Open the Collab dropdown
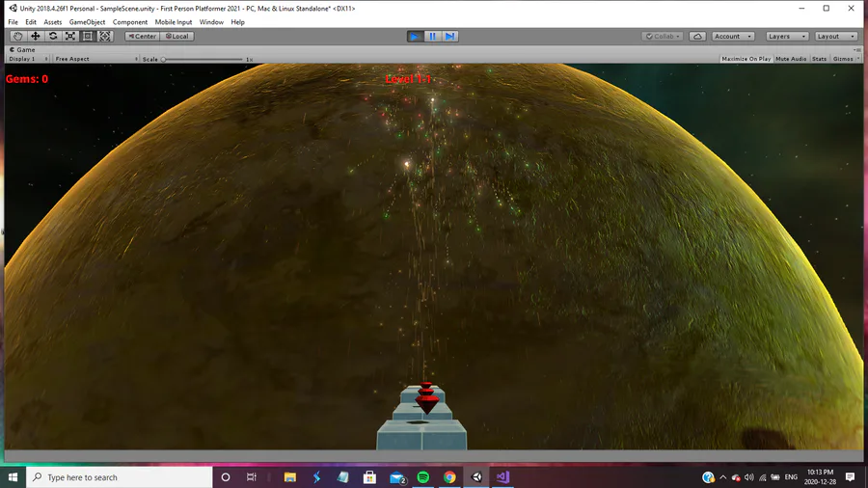This screenshot has width=868, height=488. point(663,36)
